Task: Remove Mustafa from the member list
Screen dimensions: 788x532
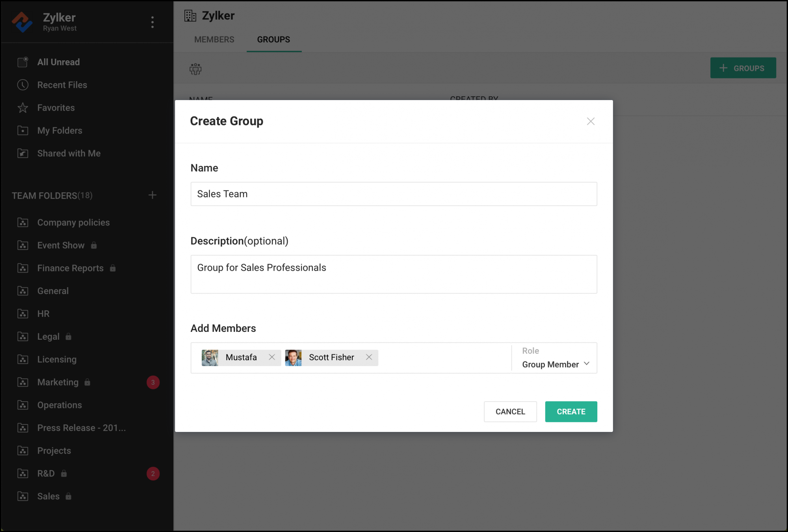Action: (x=272, y=357)
